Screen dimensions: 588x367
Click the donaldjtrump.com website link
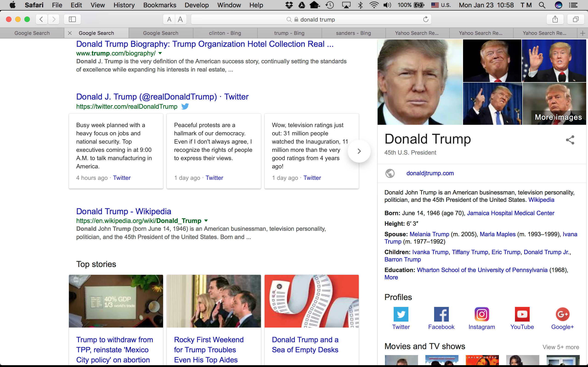pyautogui.click(x=430, y=173)
